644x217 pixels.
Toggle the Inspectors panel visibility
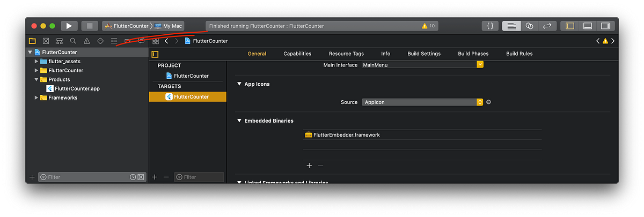pyautogui.click(x=605, y=26)
